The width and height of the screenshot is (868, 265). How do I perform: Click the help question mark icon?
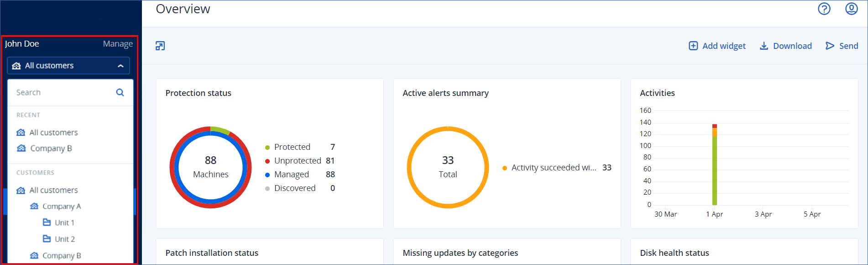[x=824, y=9]
